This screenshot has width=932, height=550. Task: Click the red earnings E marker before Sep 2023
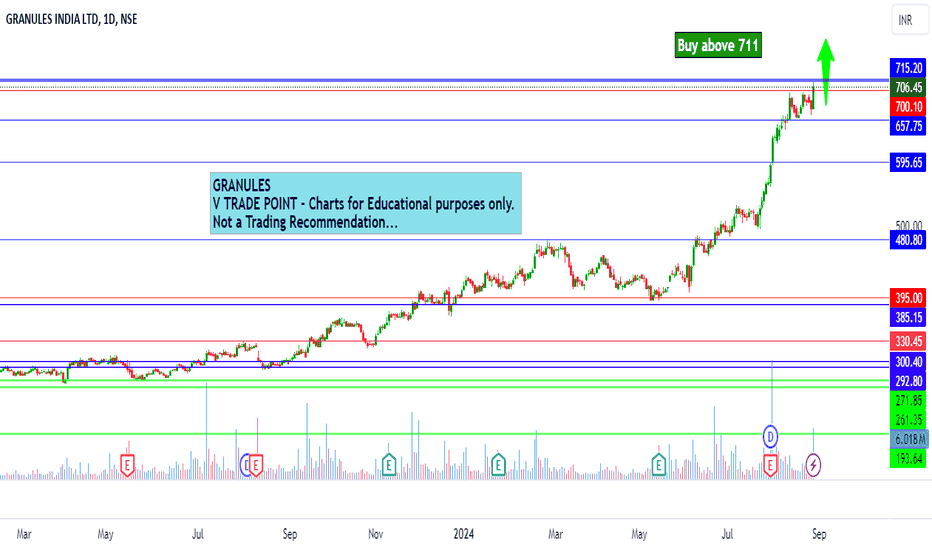pos(256,465)
